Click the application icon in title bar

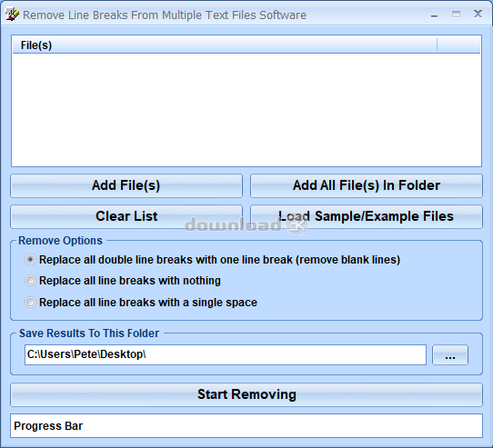tap(12, 15)
